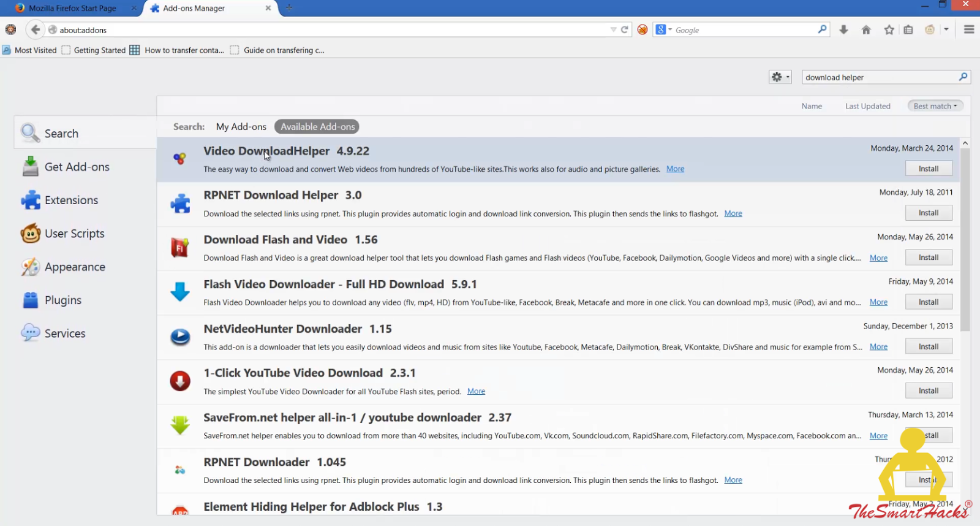The image size is (980, 526).
Task: Open More link for RPNET Downloader 1.045
Action: (x=733, y=480)
